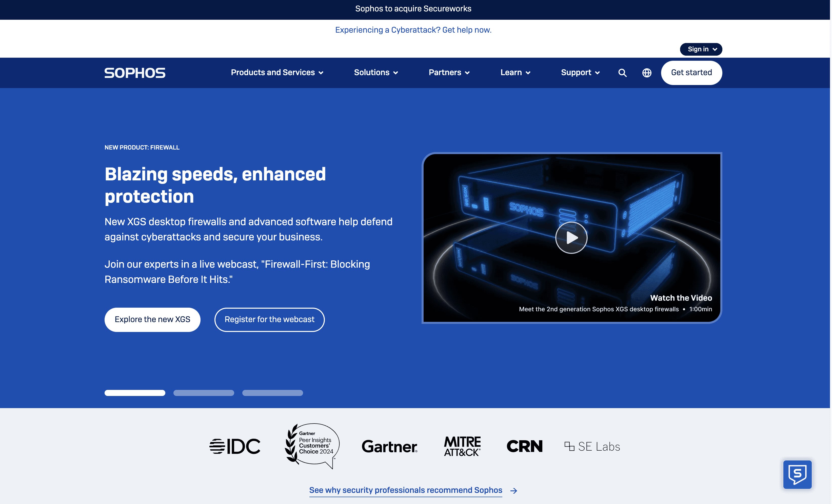Open the Partners menu

[x=449, y=73]
